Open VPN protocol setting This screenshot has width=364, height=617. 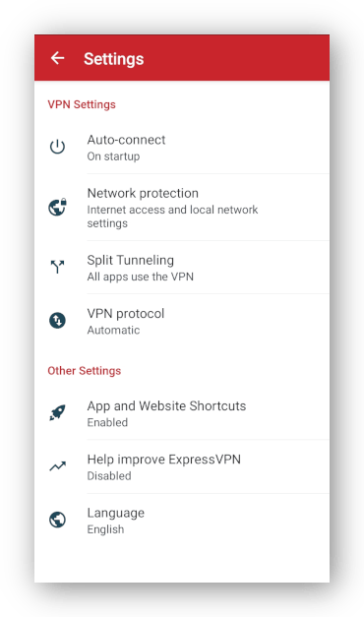point(182,321)
